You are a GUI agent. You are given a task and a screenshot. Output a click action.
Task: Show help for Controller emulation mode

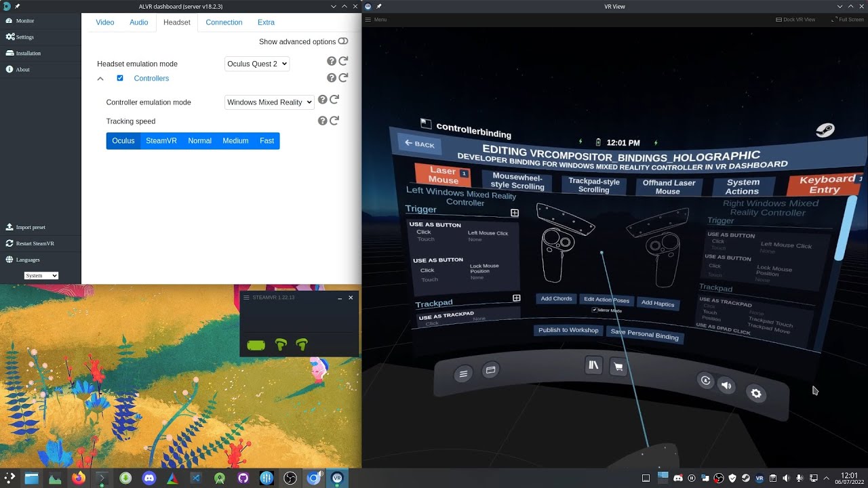(x=323, y=100)
